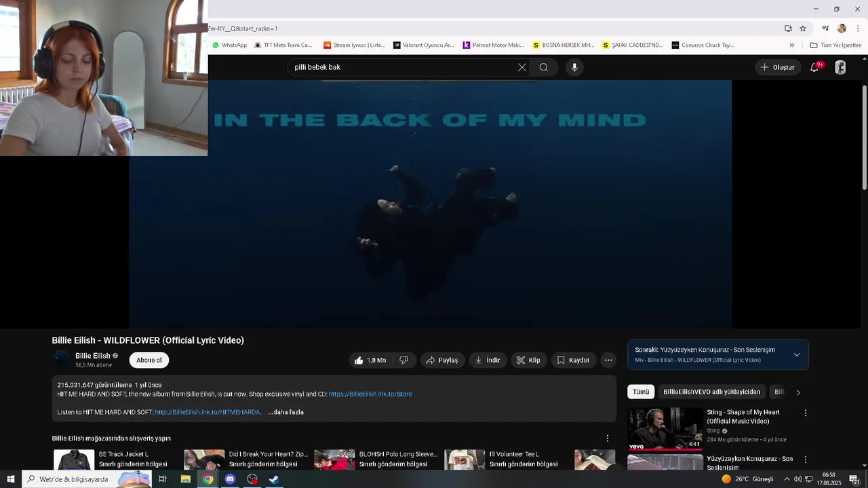
Task: Show more bookmarks with the chevron
Action: point(791,45)
